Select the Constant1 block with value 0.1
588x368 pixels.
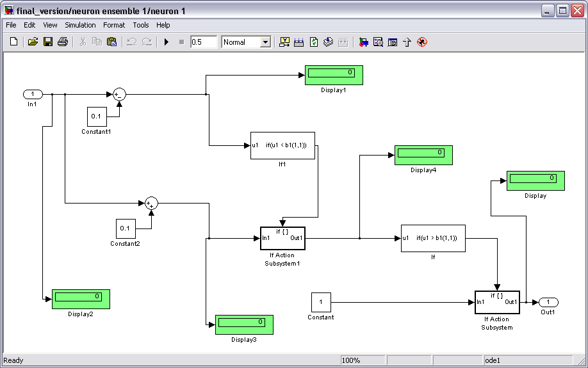click(x=97, y=116)
